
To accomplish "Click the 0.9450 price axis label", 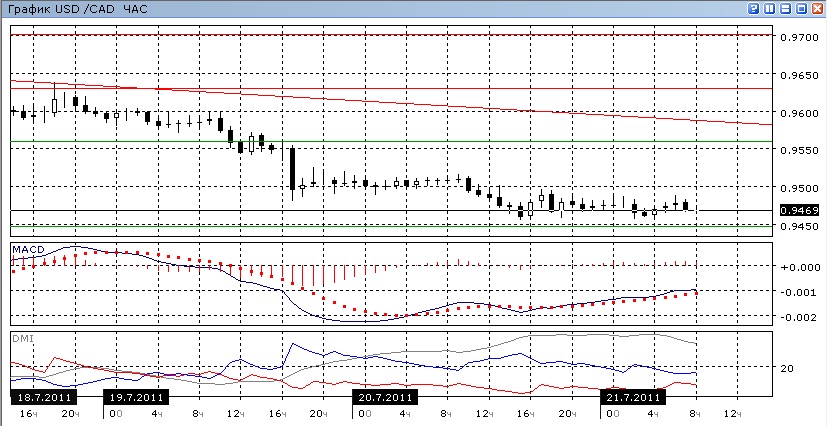I will 799,226.
